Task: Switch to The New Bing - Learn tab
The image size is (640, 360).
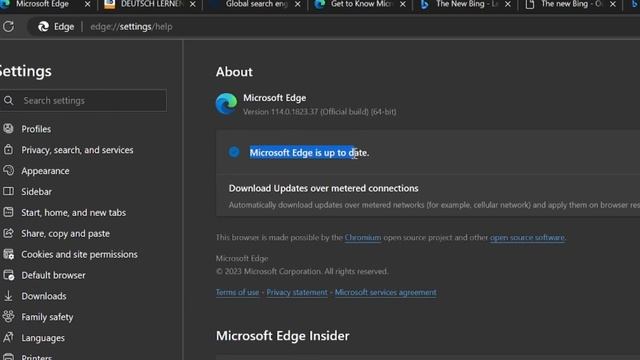Action: [x=466, y=4]
